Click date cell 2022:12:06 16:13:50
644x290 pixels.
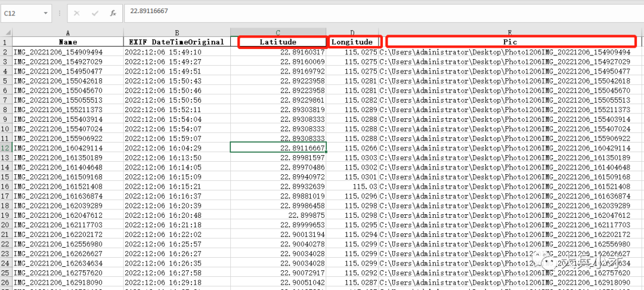177,158
